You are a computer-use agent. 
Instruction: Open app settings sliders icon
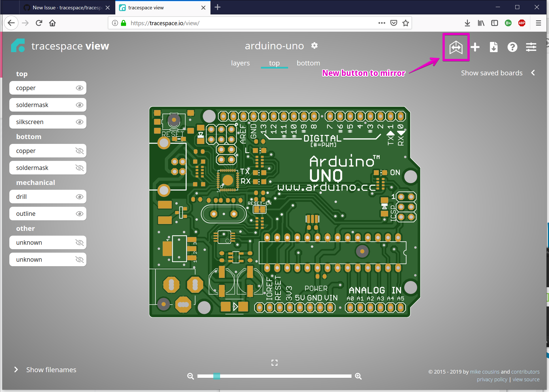531,47
